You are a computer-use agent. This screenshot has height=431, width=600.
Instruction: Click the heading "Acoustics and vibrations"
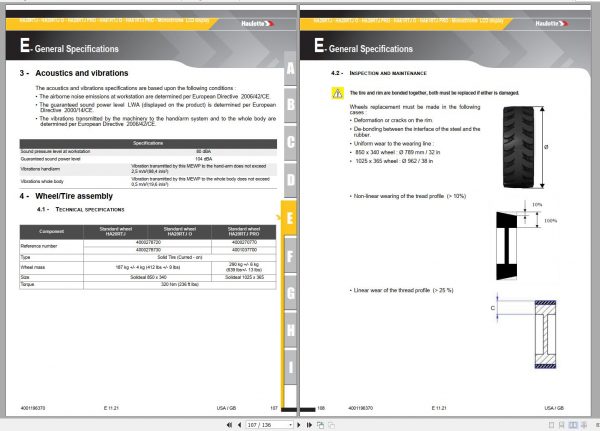point(82,73)
